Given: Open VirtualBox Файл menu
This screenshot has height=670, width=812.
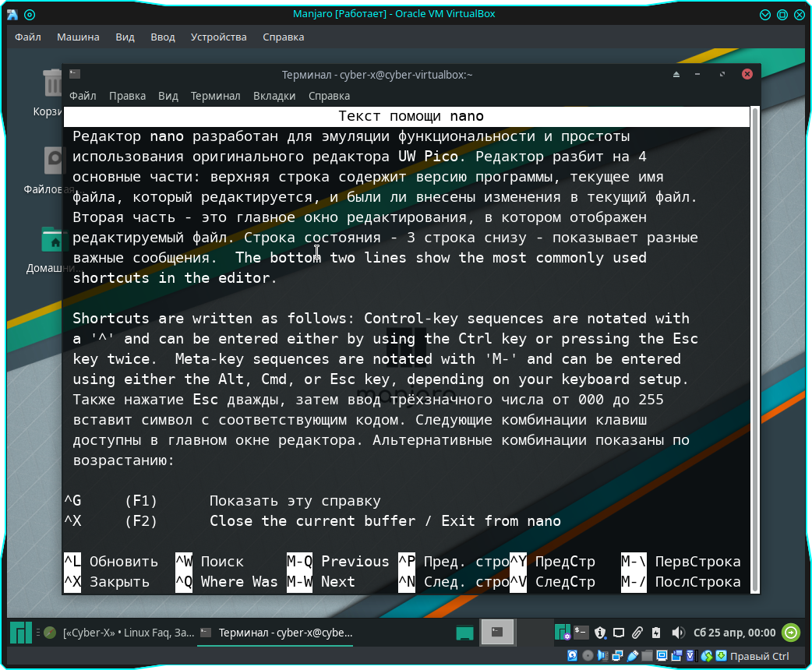Looking at the screenshot, I should [x=28, y=37].
